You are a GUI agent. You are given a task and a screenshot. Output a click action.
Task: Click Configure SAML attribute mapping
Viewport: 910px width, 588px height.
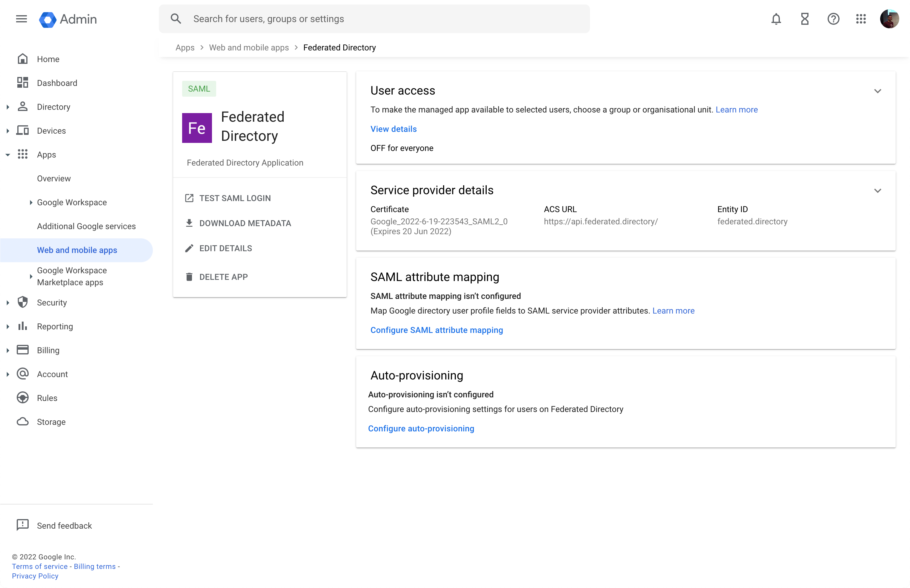[437, 330]
